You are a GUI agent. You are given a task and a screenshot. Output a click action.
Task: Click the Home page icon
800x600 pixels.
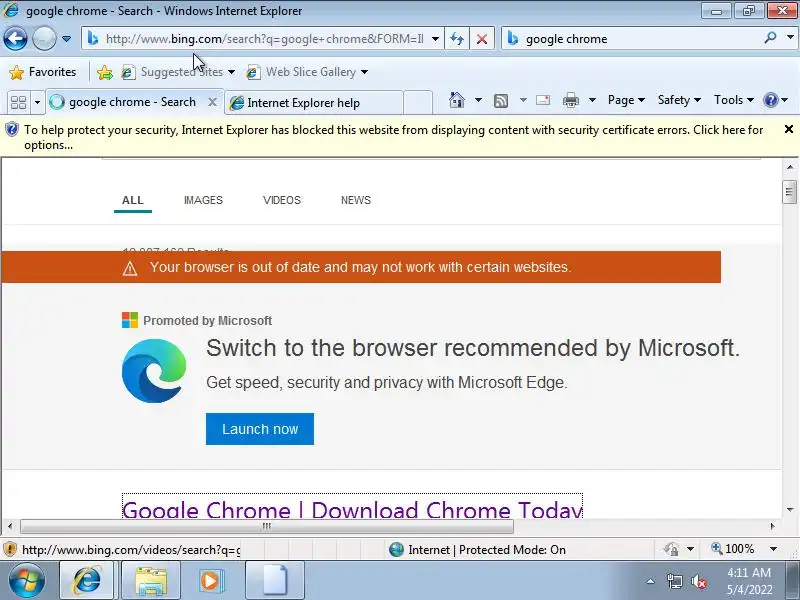tap(457, 100)
